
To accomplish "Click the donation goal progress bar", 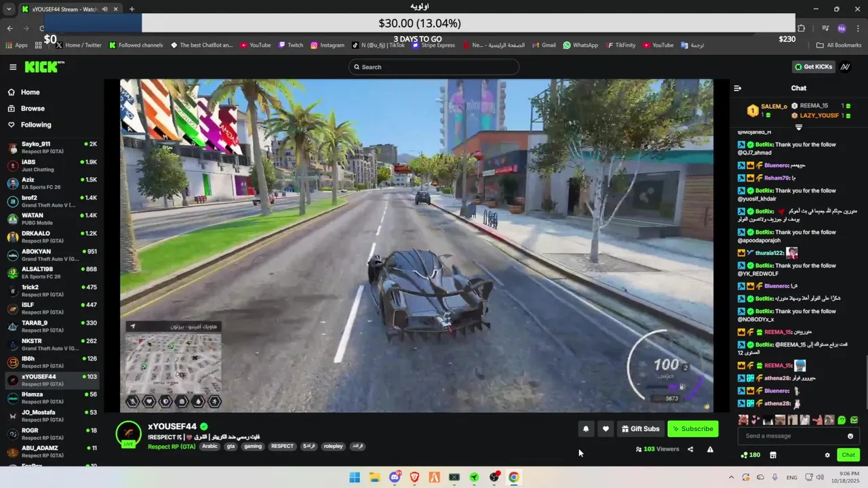I will pyautogui.click(x=420, y=23).
